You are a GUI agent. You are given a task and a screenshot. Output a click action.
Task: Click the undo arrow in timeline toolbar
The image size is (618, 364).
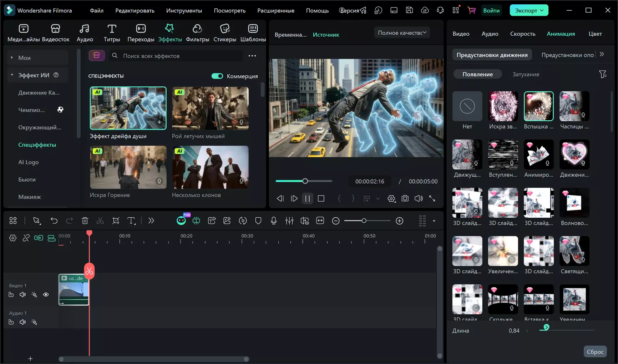pos(54,221)
